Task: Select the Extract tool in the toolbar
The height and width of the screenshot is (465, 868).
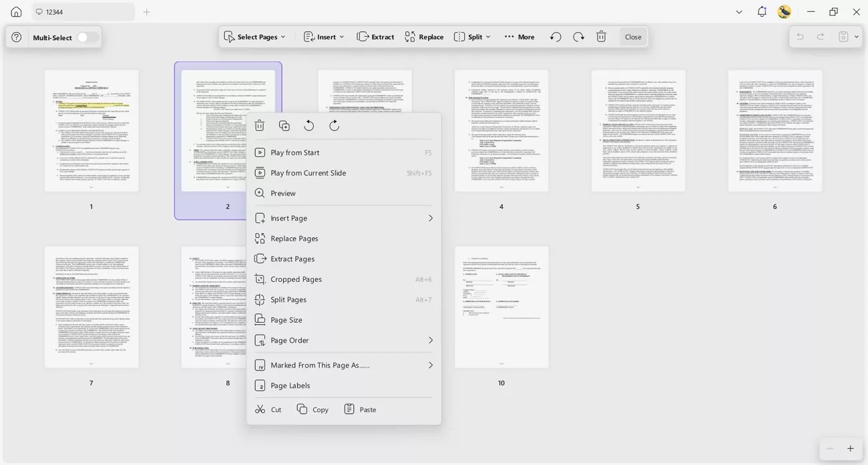Action: [x=375, y=37]
